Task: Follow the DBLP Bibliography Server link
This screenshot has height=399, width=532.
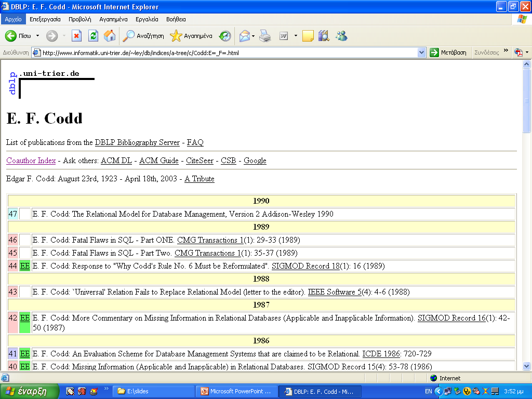Action: [x=137, y=142]
